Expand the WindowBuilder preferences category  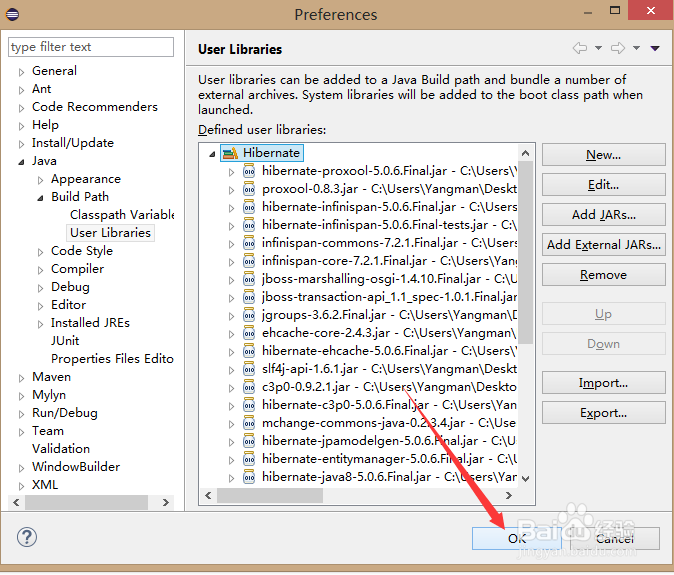(21, 468)
